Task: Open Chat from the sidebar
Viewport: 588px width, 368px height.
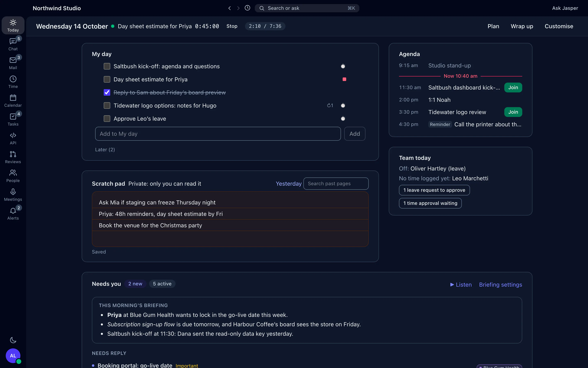Action: pos(13,44)
